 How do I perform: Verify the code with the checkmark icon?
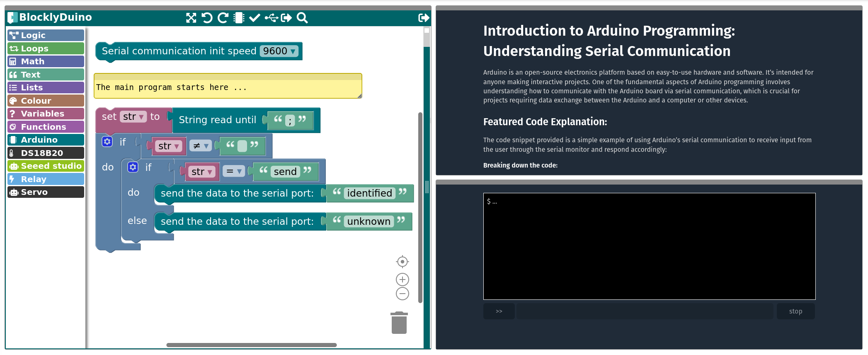pos(255,18)
